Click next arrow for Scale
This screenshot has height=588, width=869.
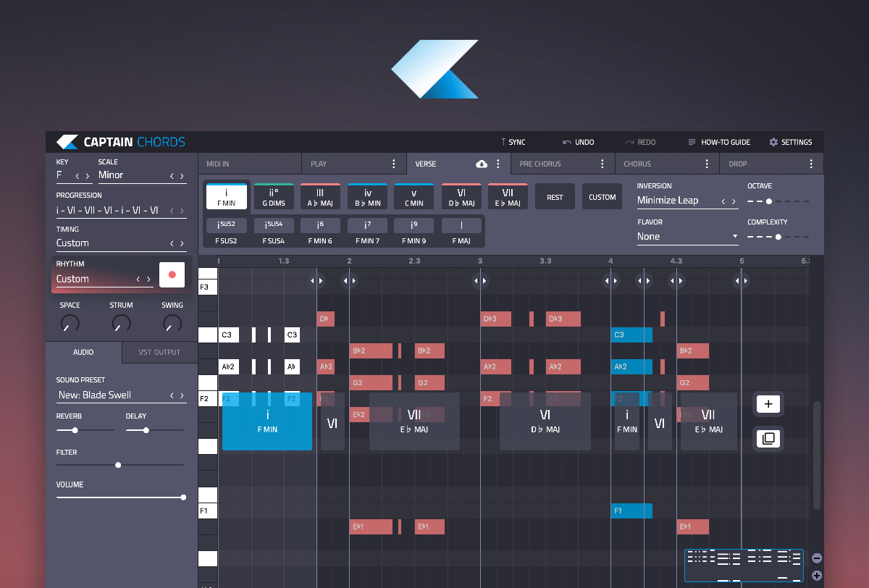pos(182,175)
